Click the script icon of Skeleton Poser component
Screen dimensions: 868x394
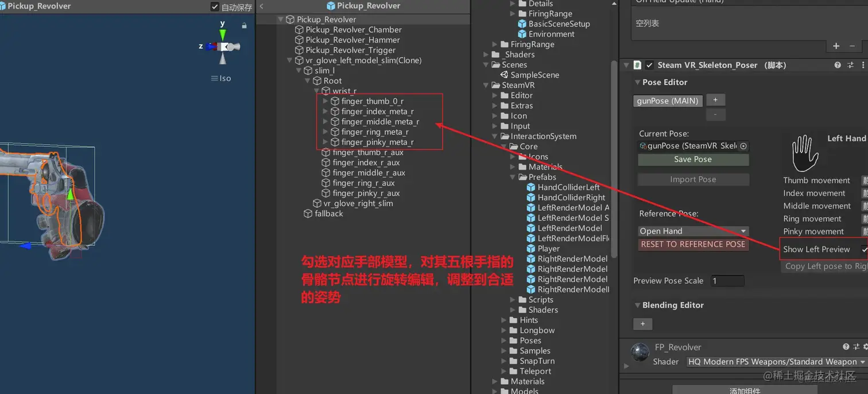pyautogui.click(x=637, y=65)
